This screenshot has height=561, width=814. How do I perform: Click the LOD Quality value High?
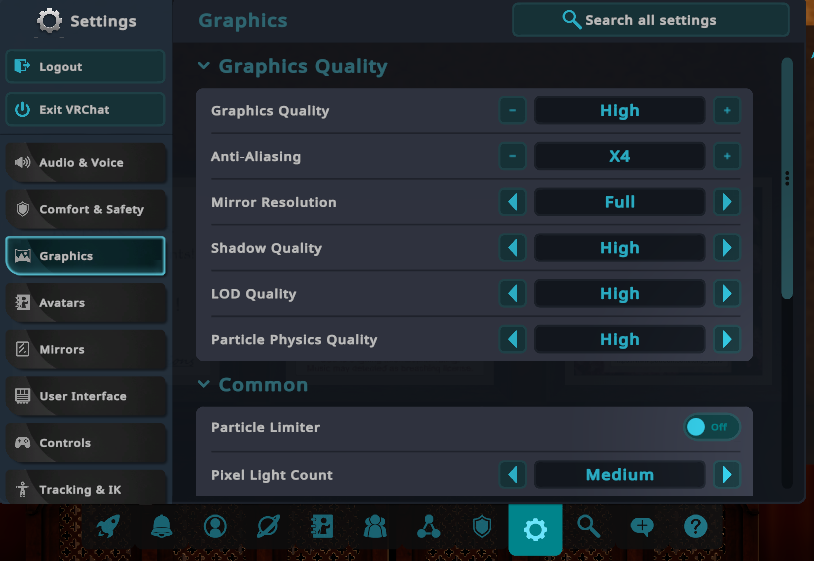click(x=620, y=294)
